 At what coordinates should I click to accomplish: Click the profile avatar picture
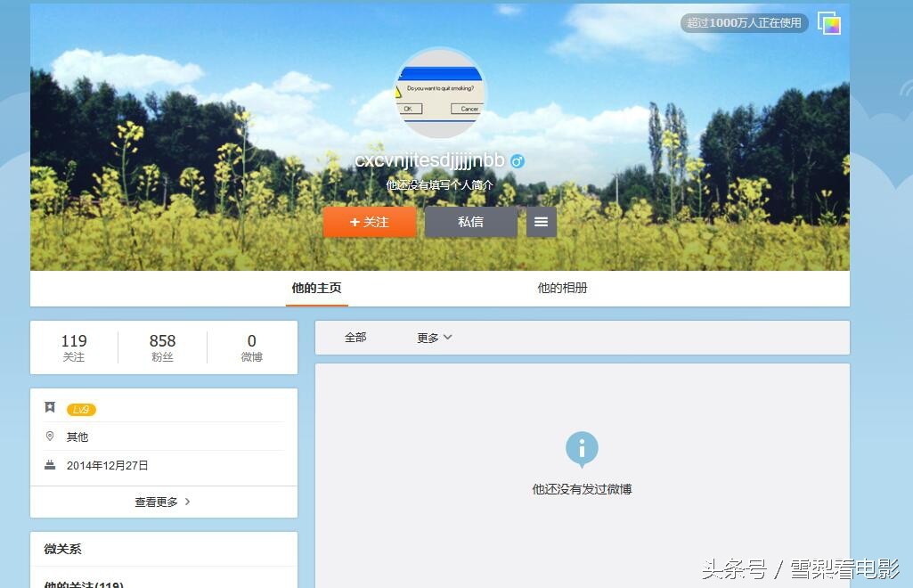(440, 94)
